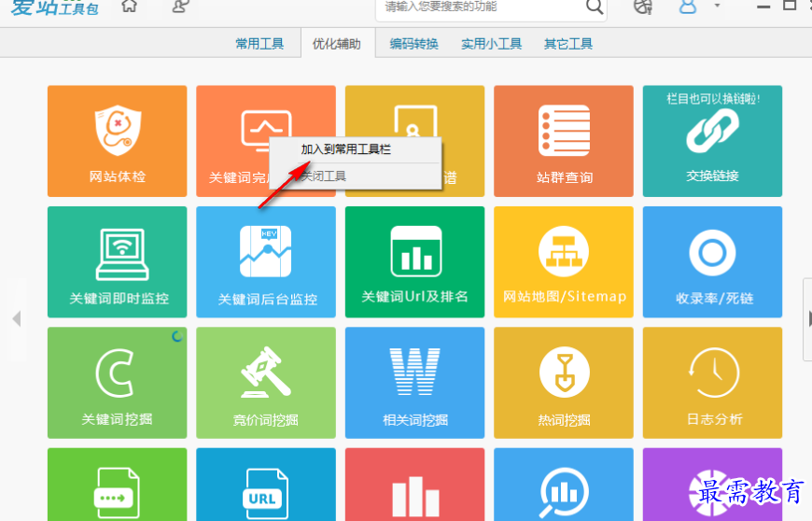Click the skin/theme icon in title bar
This screenshot has width=812, height=521.
coord(643,7)
